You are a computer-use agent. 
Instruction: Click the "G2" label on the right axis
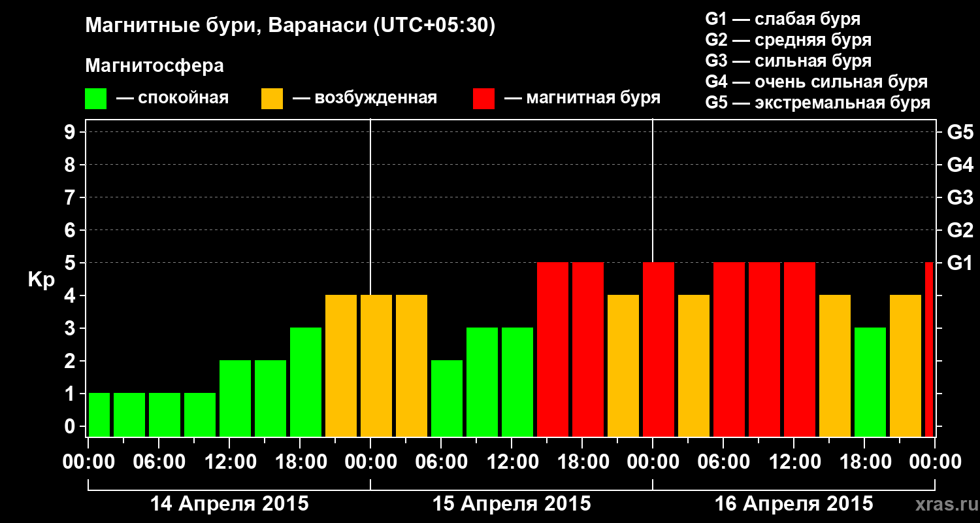tap(960, 230)
